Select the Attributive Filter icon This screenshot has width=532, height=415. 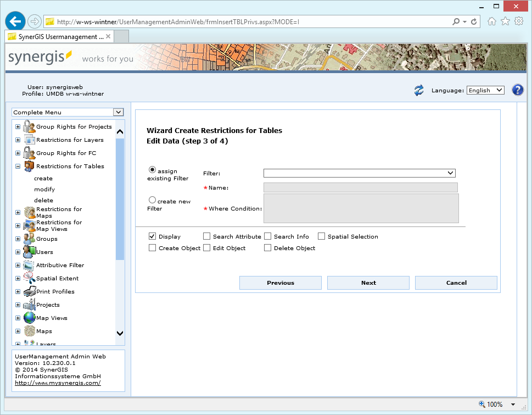pyautogui.click(x=27, y=265)
